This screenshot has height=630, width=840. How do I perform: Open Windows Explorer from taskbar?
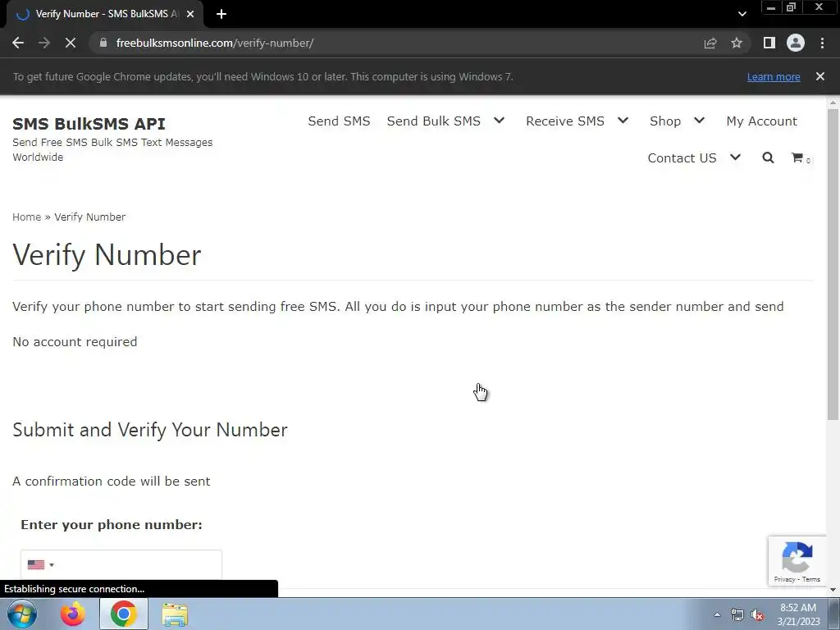pyautogui.click(x=176, y=614)
